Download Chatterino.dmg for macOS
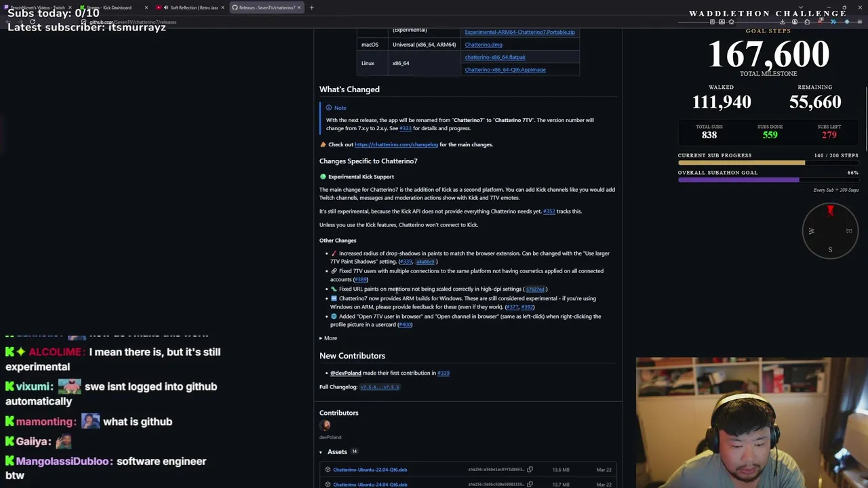This screenshot has width=868, height=488. tap(484, 45)
